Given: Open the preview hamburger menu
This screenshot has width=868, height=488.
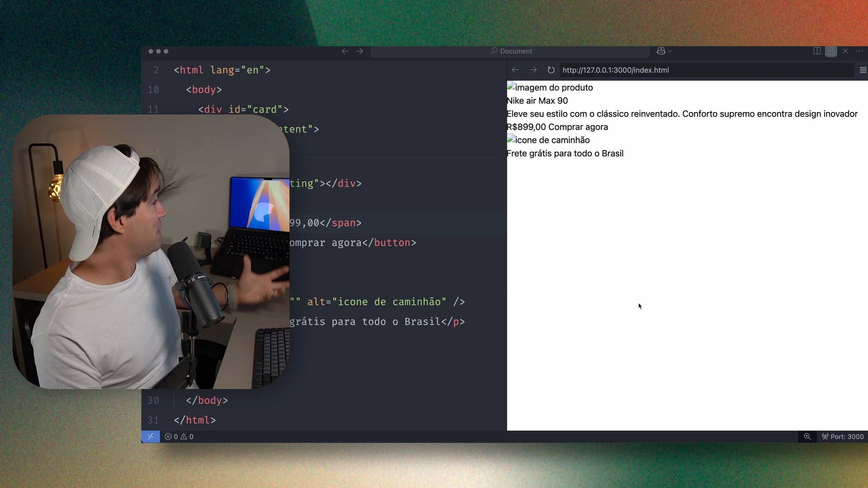Looking at the screenshot, I should pyautogui.click(x=863, y=70).
